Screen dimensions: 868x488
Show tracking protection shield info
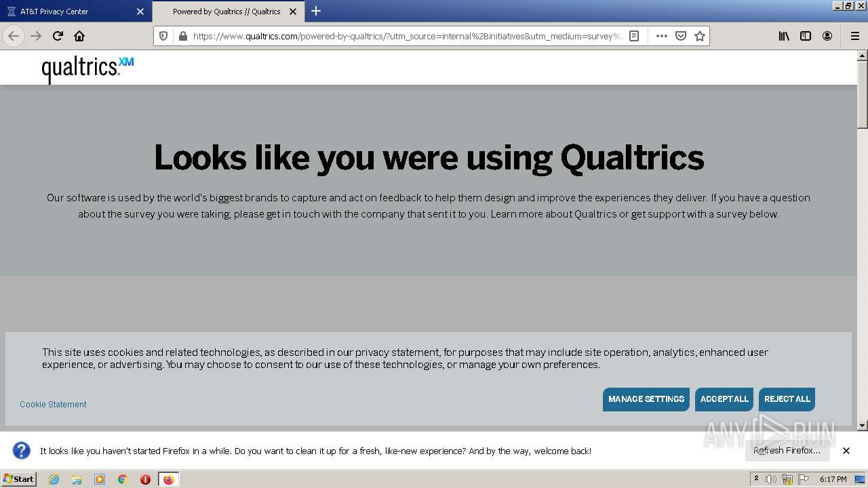point(163,36)
